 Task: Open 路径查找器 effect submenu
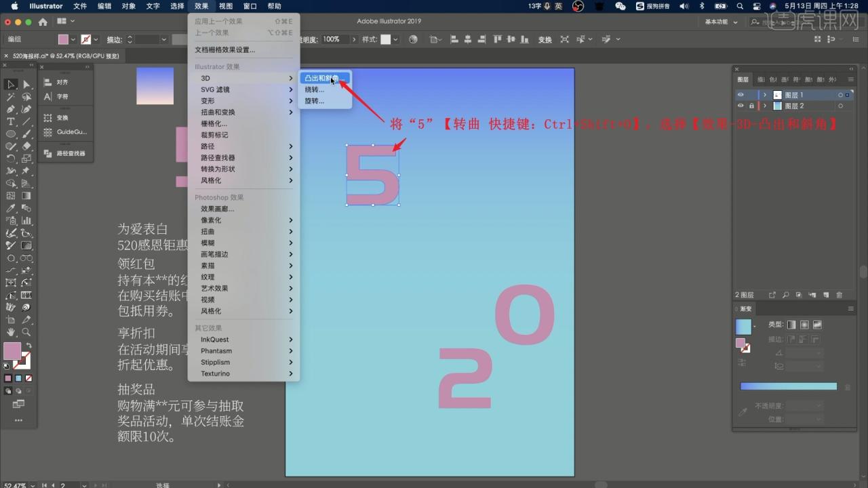[x=243, y=157]
